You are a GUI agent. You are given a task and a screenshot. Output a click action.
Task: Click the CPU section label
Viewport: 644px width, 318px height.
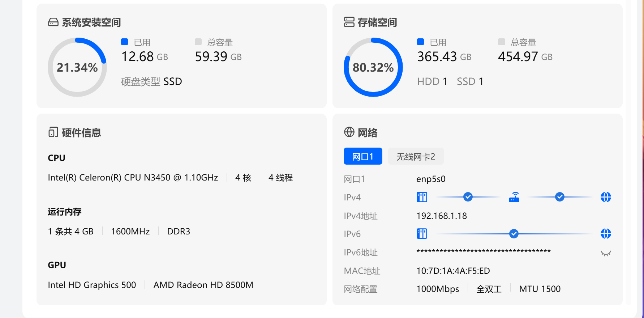(56, 158)
